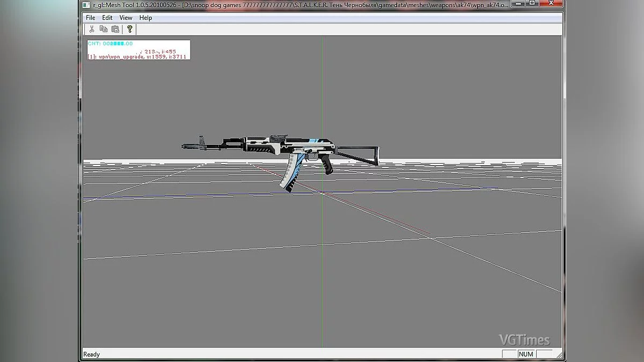644x362 pixels.
Task: Open the View menu
Action: coord(126,18)
